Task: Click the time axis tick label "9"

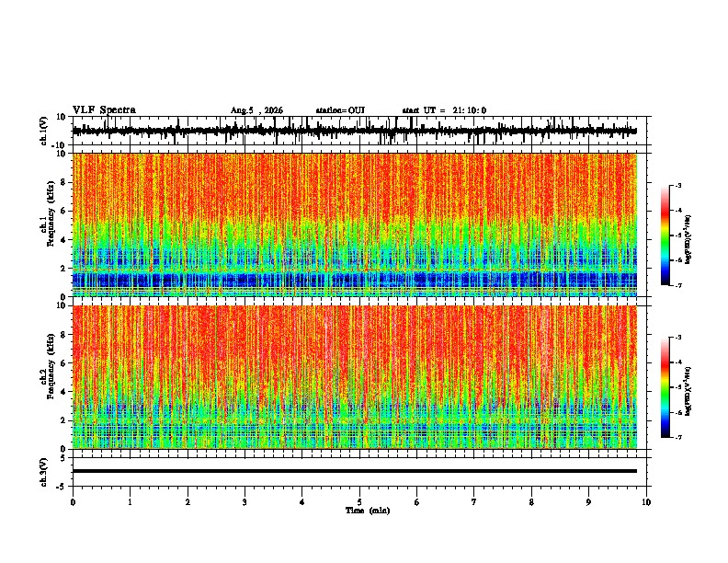Action: [588, 502]
